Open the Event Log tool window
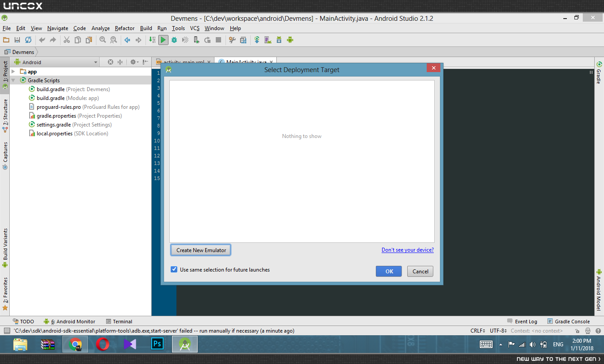The height and width of the screenshot is (364, 604). click(522, 322)
